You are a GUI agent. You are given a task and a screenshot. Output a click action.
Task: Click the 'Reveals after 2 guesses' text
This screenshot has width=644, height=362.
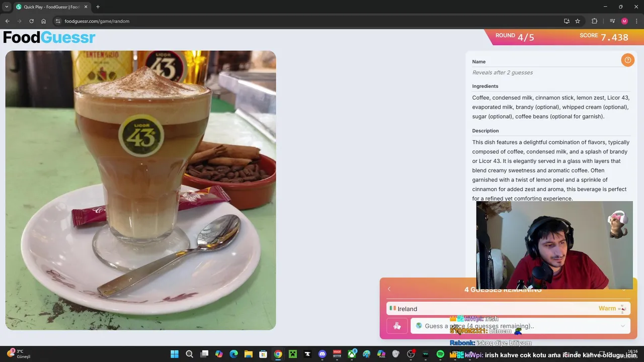point(502,72)
